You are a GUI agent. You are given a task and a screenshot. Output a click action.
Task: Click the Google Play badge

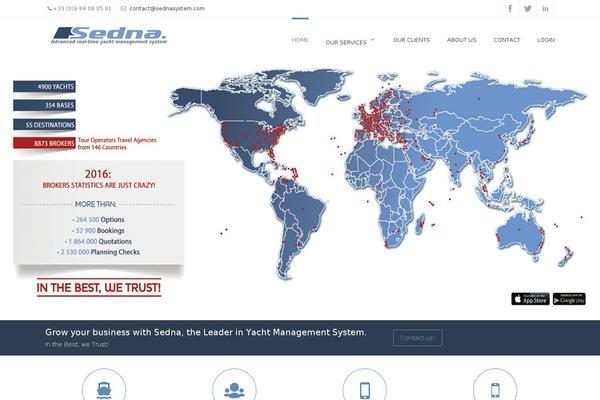(569, 299)
